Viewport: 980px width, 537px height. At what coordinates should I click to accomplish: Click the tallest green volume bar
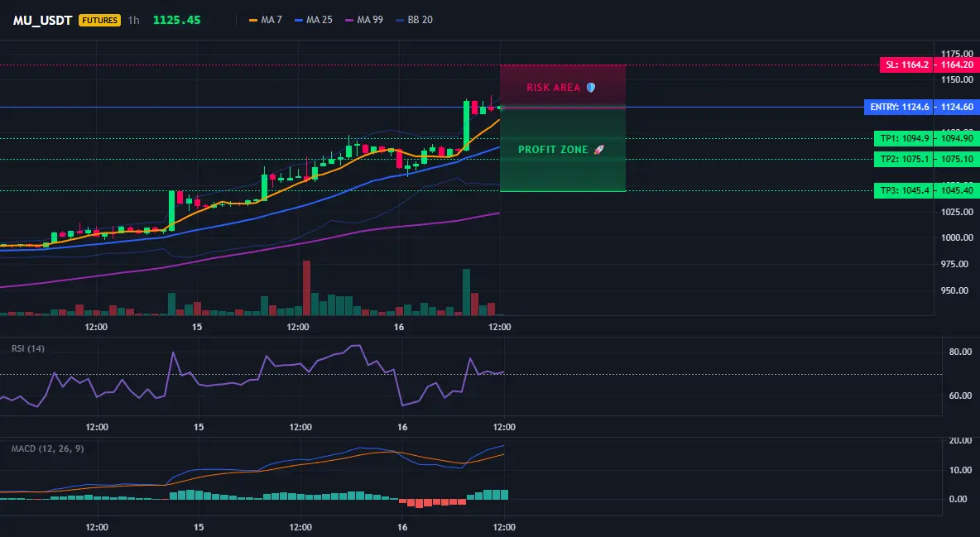pyautogui.click(x=466, y=292)
